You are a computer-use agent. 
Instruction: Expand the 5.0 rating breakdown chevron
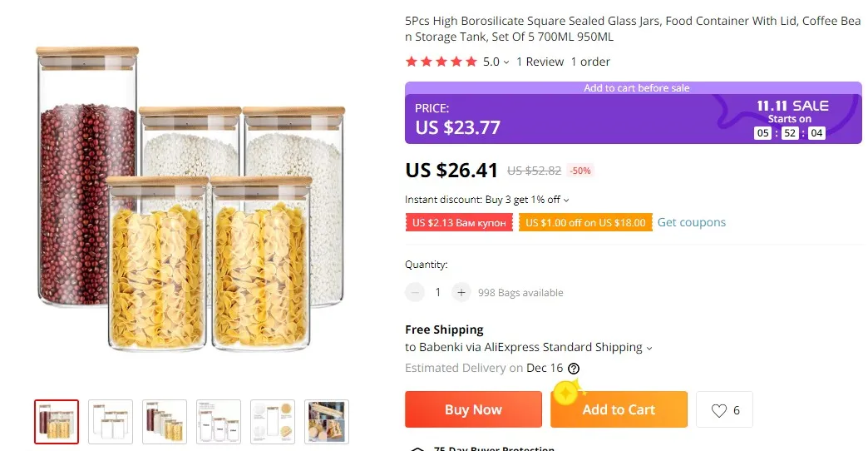(x=506, y=62)
